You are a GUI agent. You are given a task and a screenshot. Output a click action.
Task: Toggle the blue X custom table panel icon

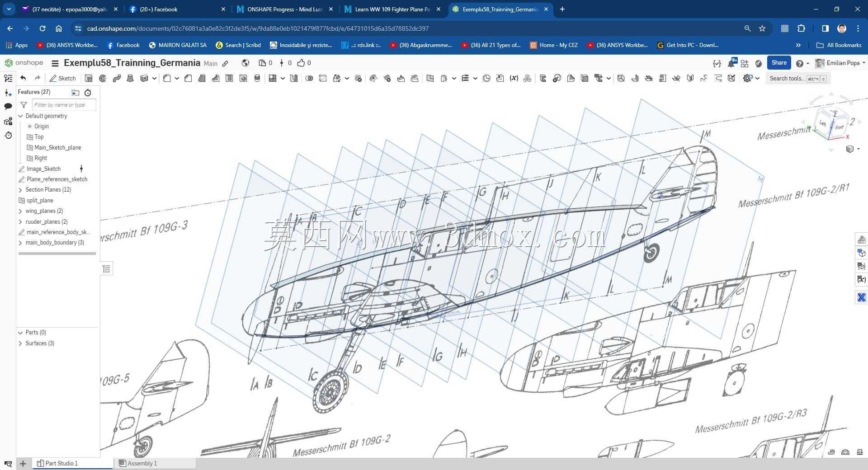click(x=861, y=297)
